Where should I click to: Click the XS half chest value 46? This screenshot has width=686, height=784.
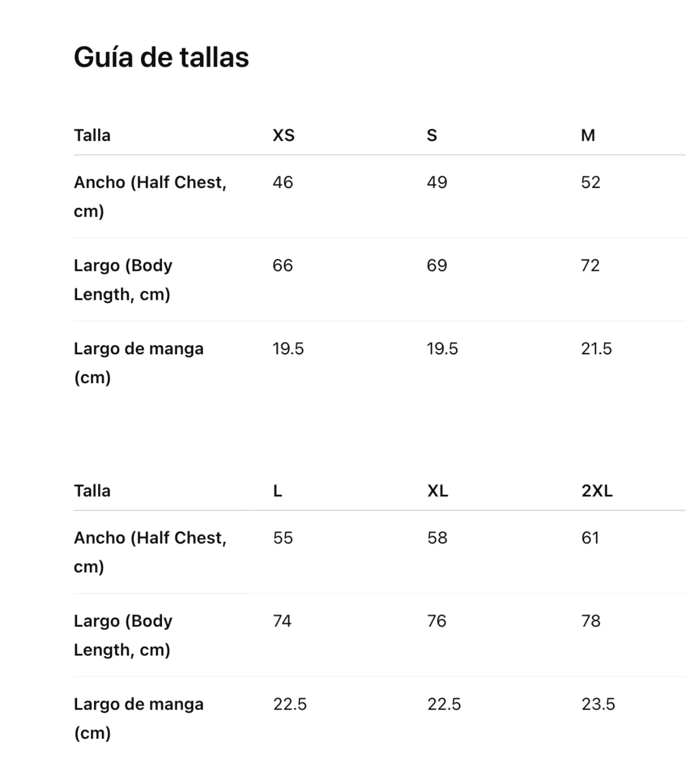tap(283, 182)
